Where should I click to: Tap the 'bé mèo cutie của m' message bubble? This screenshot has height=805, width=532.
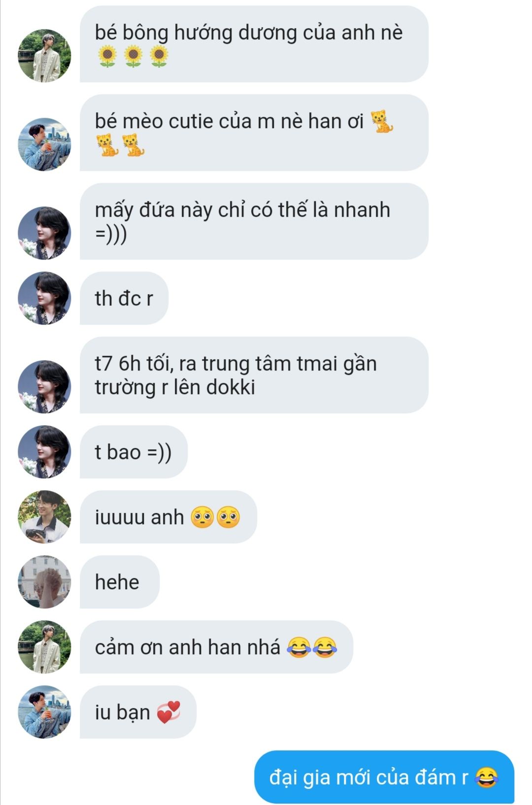254,133
